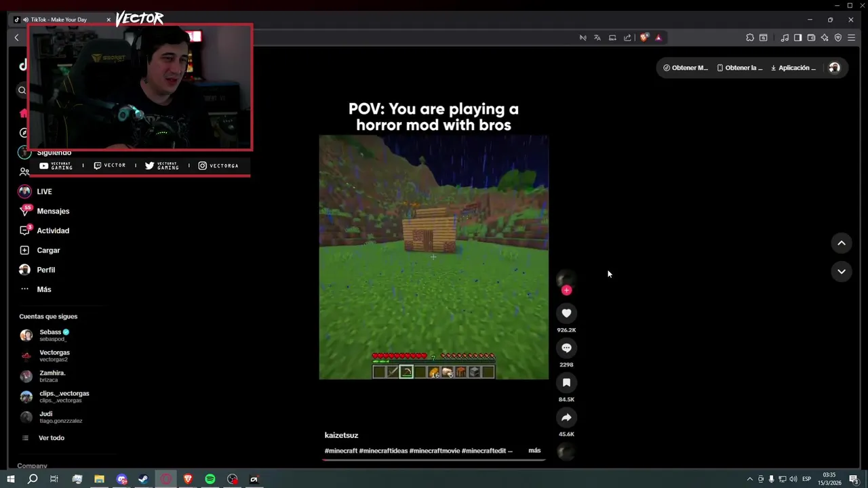Click the Aplicación download button

(x=794, y=68)
